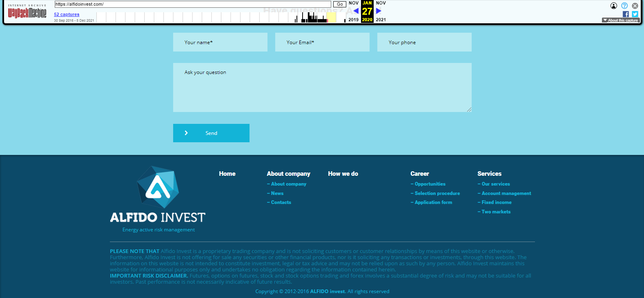Click the Wayback URL address field

193,4
